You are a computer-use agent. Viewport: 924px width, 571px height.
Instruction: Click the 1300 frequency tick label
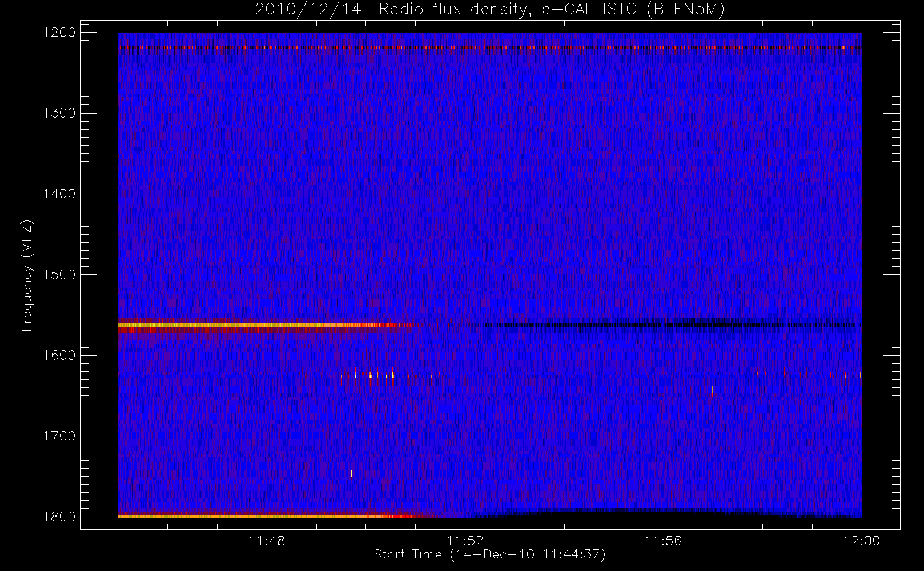pyautogui.click(x=59, y=113)
